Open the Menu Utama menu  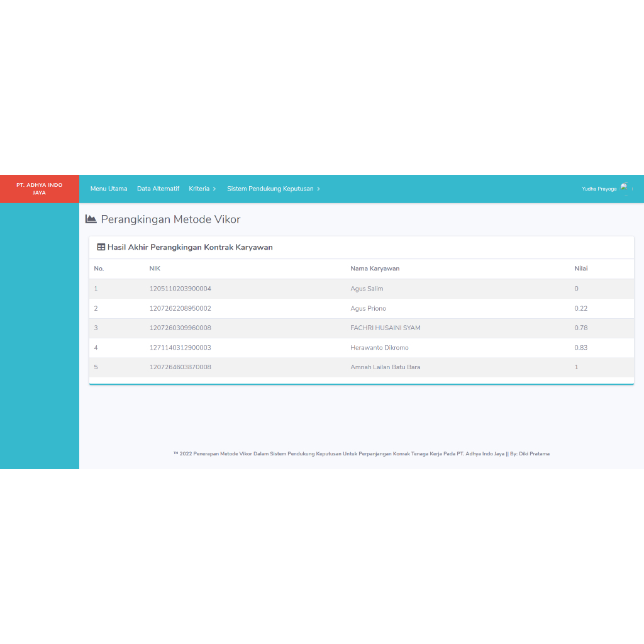108,188
